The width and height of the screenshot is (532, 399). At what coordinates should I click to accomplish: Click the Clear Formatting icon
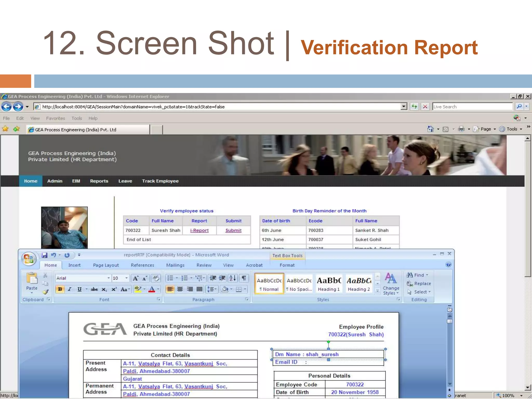pos(156,278)
